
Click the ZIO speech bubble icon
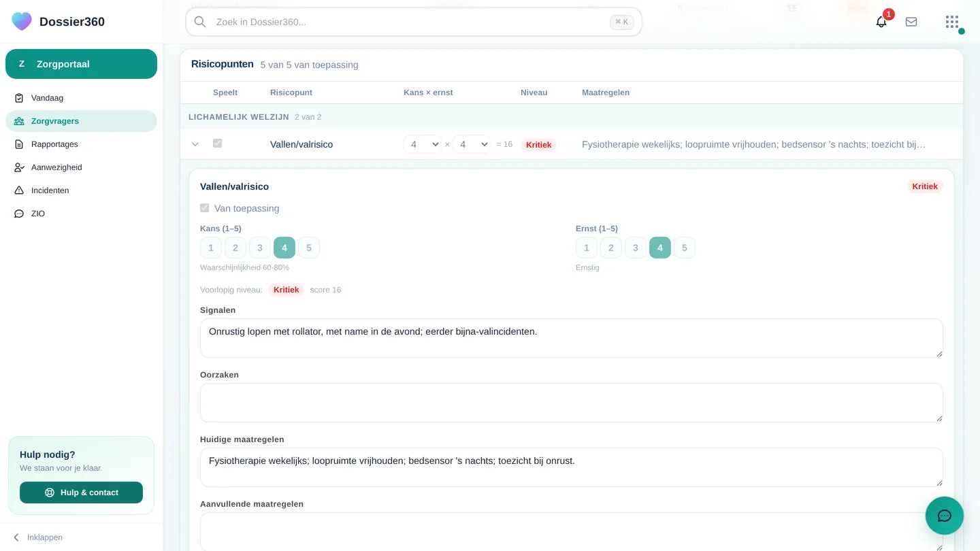(19, 214)
